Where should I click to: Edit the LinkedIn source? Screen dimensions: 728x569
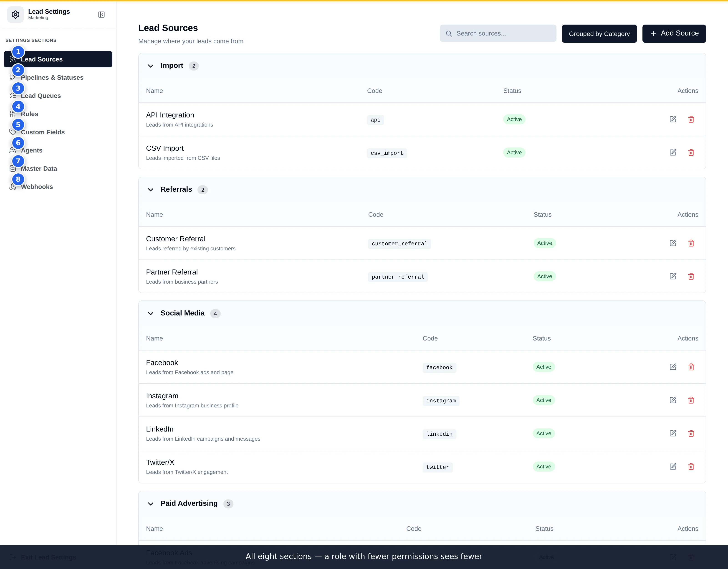click(x=673, y=433)
